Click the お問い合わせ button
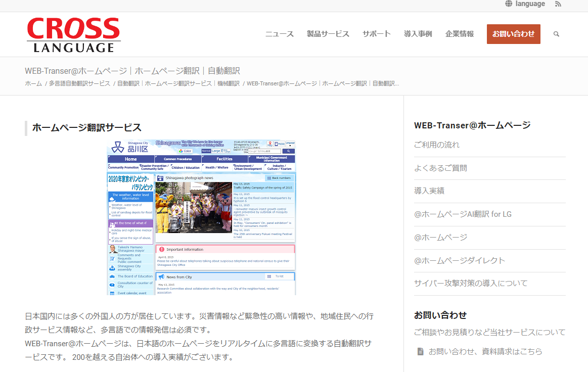The height and width of the screenshot is (372, 588). pyautogui.click(x=513, y=34)
